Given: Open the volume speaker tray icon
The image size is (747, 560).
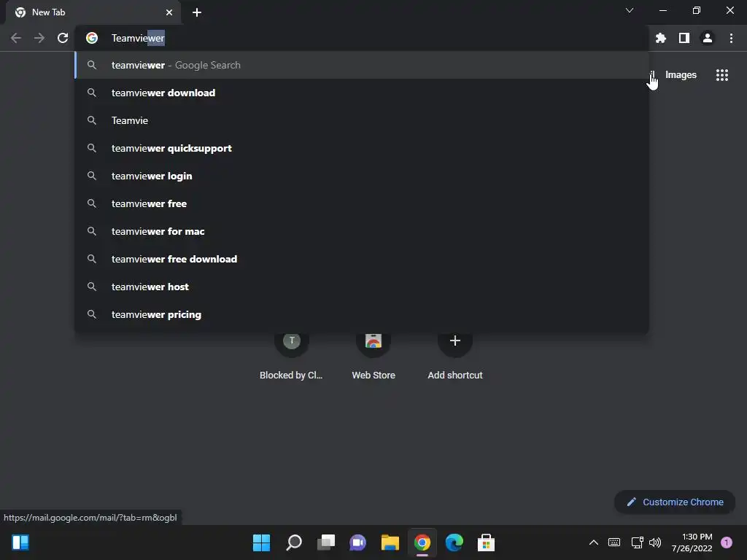Looking at the screenshot, I should [655, 542].
